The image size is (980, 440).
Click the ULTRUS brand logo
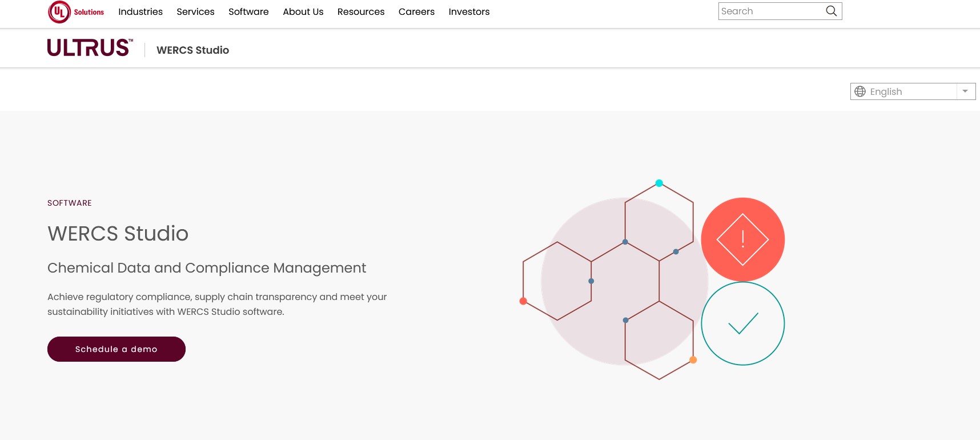pyautogui.click(x=90, y=48)
